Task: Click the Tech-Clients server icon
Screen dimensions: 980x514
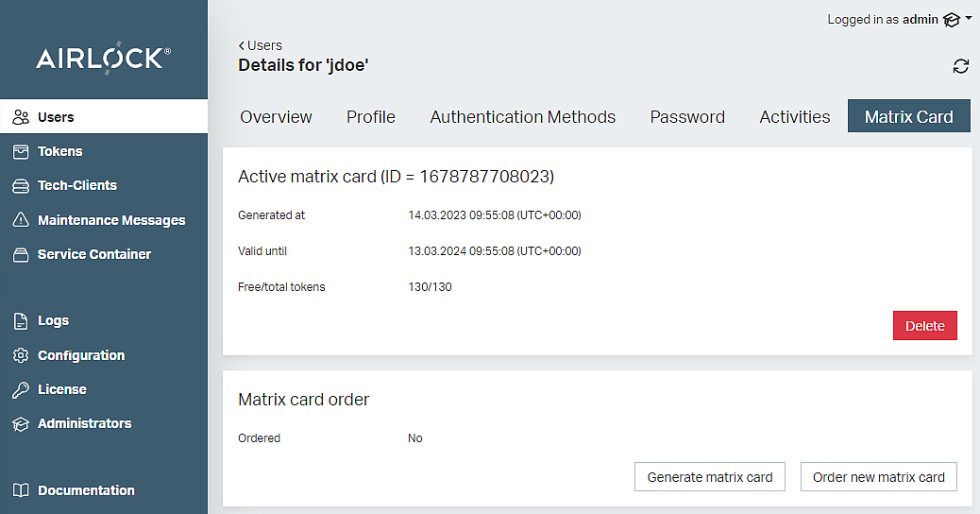Action: 21,186
